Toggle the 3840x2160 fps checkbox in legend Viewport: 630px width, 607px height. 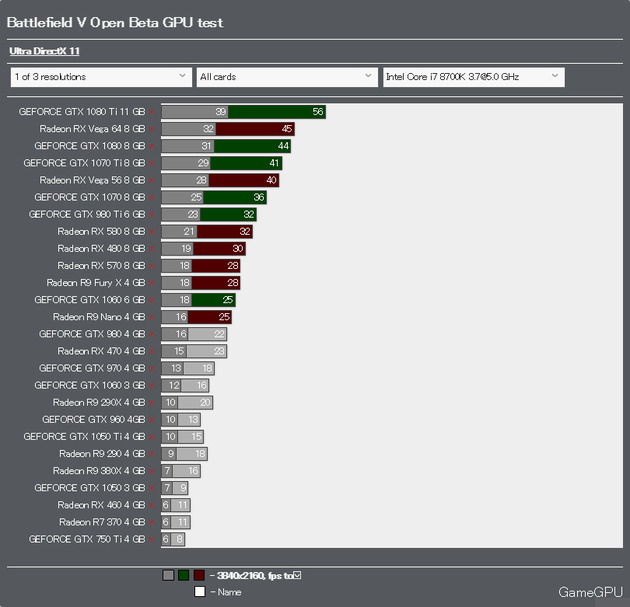[x=297, y=575]
